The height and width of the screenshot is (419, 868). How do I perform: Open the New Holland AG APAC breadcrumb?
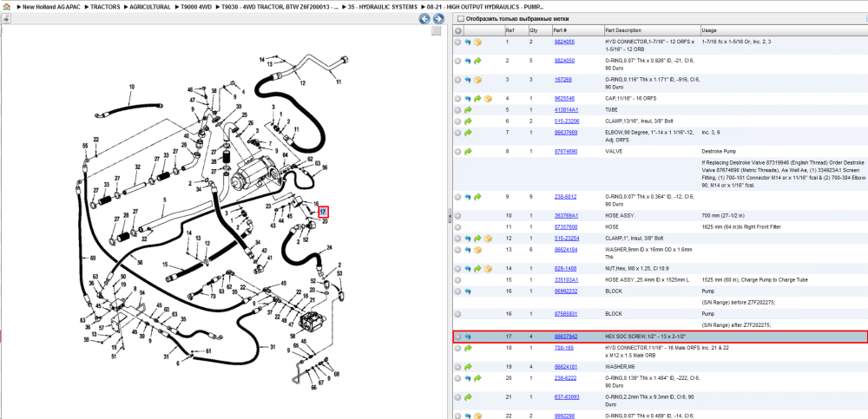tap(49, 7)
